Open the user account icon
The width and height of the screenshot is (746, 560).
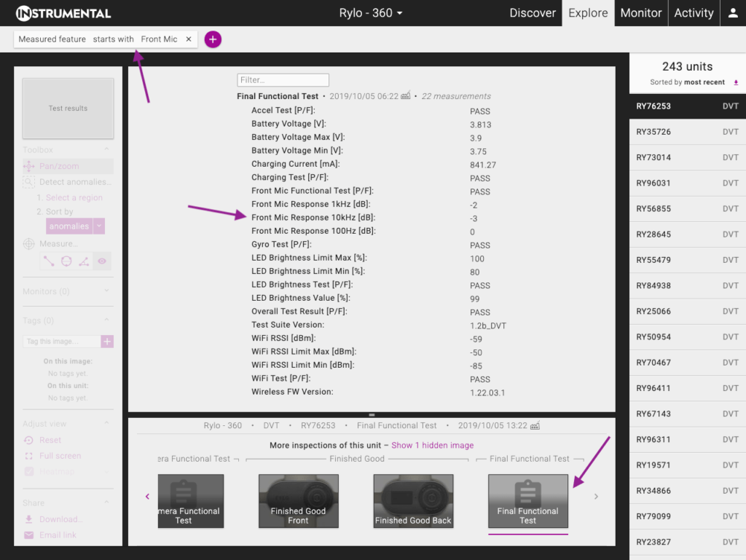(x=733, y=13)
